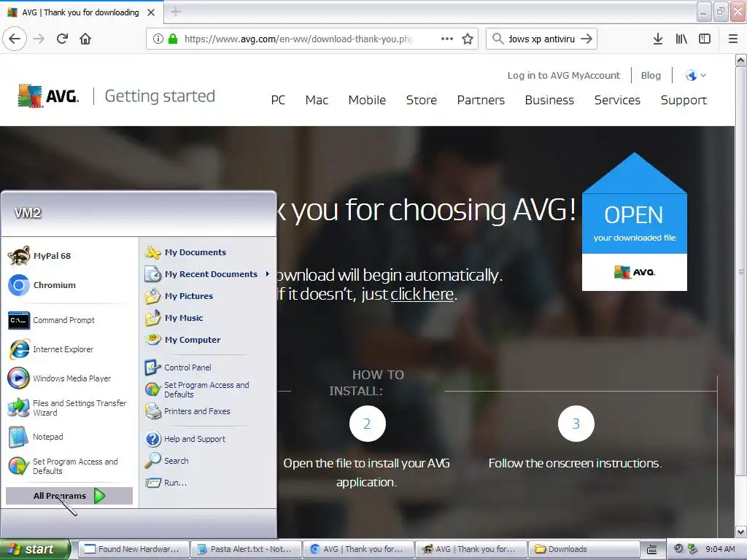Click the search go arrow
Image resolution: width=747 pixels, height=560 pixels.
point(587,39)
